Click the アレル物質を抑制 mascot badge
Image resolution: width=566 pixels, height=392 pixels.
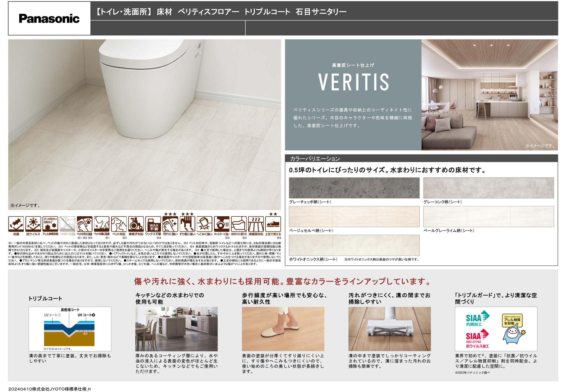click(513, 329)
